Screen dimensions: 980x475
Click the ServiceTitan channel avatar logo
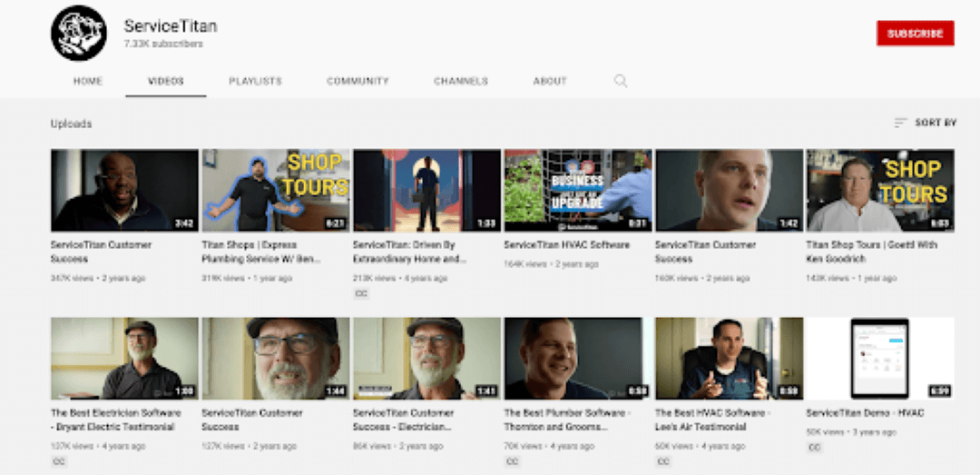click(79, 34)
